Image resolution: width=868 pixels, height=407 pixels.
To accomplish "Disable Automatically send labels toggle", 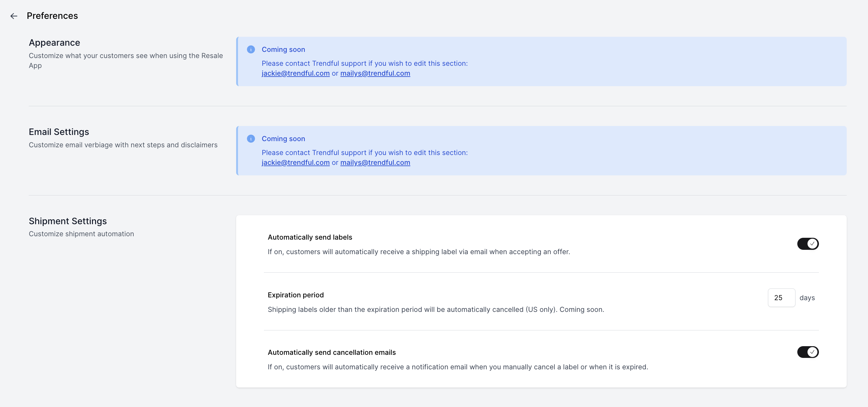I will 808,243.
